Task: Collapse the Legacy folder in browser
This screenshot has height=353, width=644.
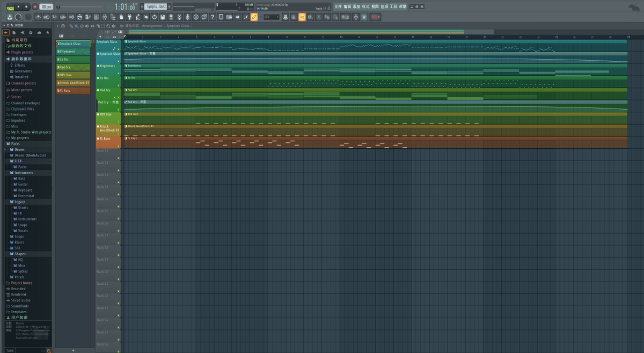Action: pyautogui.click(x=29, y=201)
